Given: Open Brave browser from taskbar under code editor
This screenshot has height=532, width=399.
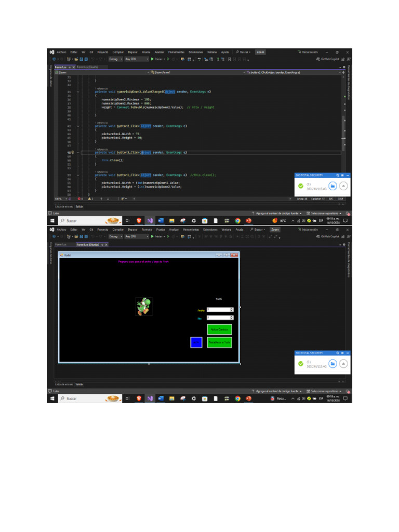Looking at the screenshot, I should pos(139,221).
